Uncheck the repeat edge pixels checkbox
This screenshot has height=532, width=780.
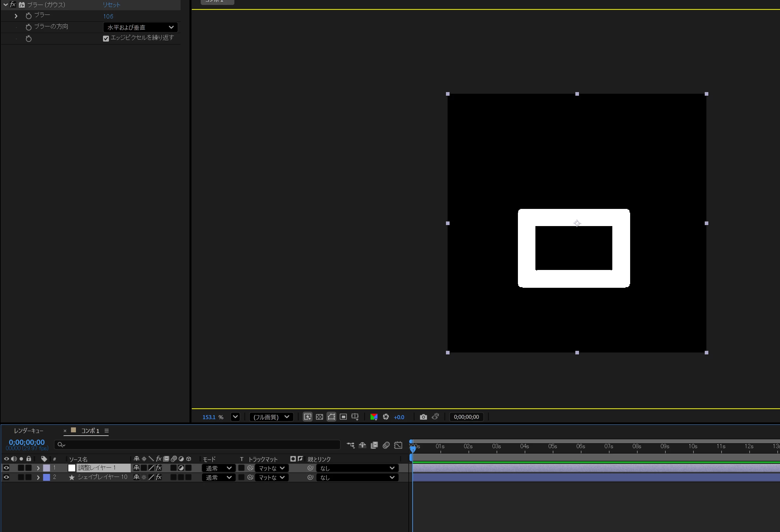pos(106,39)
